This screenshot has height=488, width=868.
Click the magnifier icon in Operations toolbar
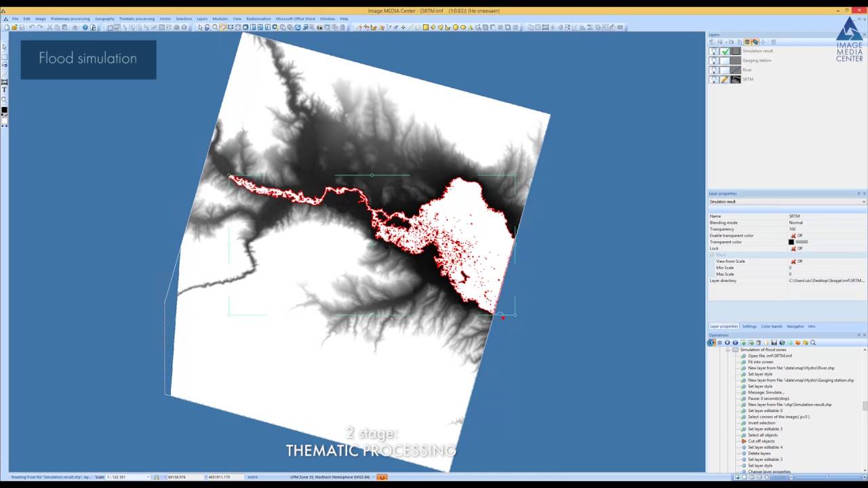(x=813, y=343)
